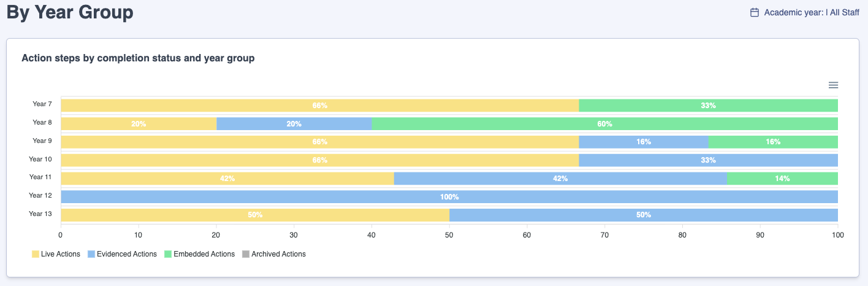This screenshot has height=286, width=868.
Task: Click the Year 11 axis label
Action: (x=40, y=177)
